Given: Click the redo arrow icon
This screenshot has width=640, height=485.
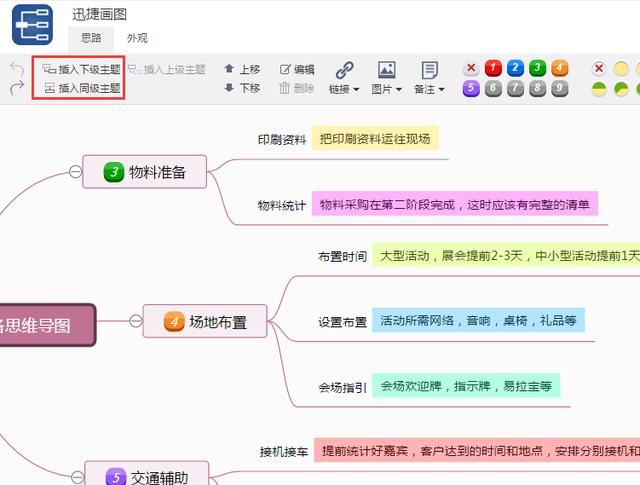Looking at the screenshot, I should (x=16, y=88).
